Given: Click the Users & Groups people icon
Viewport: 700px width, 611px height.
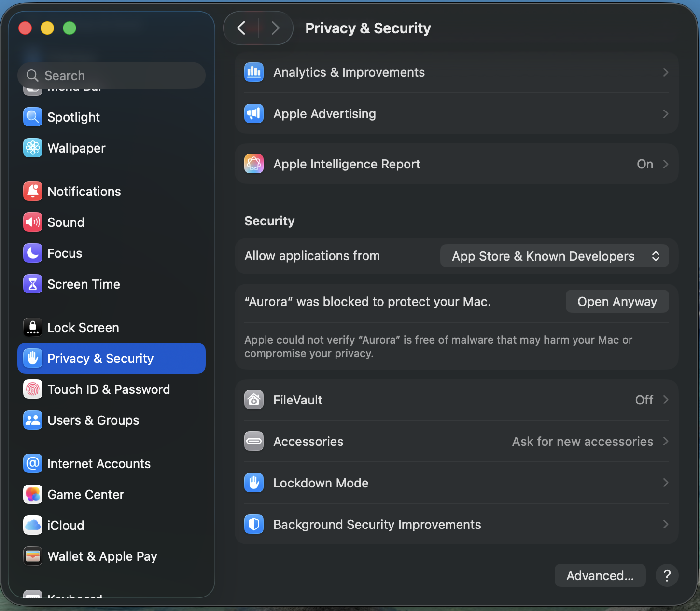Looking at the screenshot, I should [33, 420].
